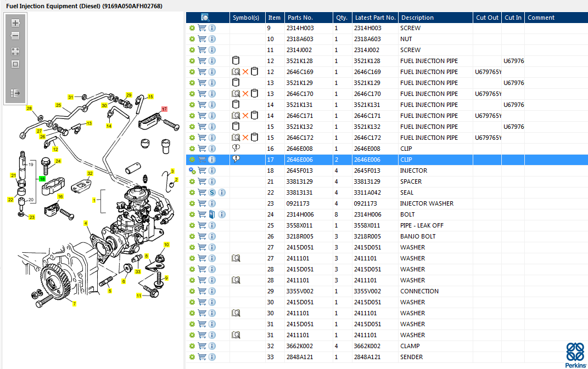The image size is (588, 369).
Task: Click the search icon in table header
Action: pyautogui.click(x=205, y=18)
